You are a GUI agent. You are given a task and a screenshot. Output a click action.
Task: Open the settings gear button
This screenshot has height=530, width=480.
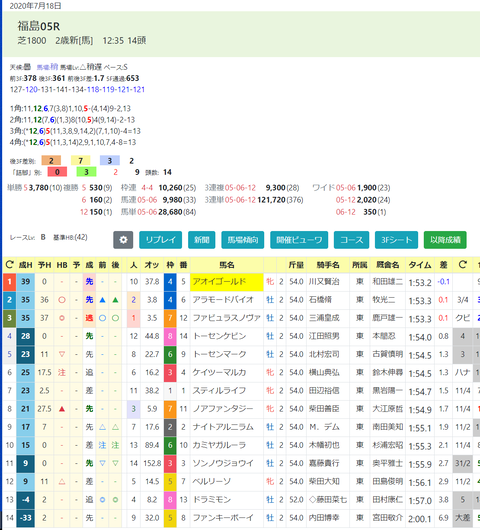coord(123,240)
